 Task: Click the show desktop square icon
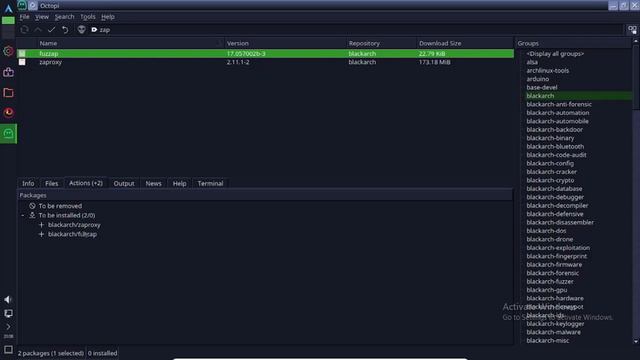tap(8, 350)
